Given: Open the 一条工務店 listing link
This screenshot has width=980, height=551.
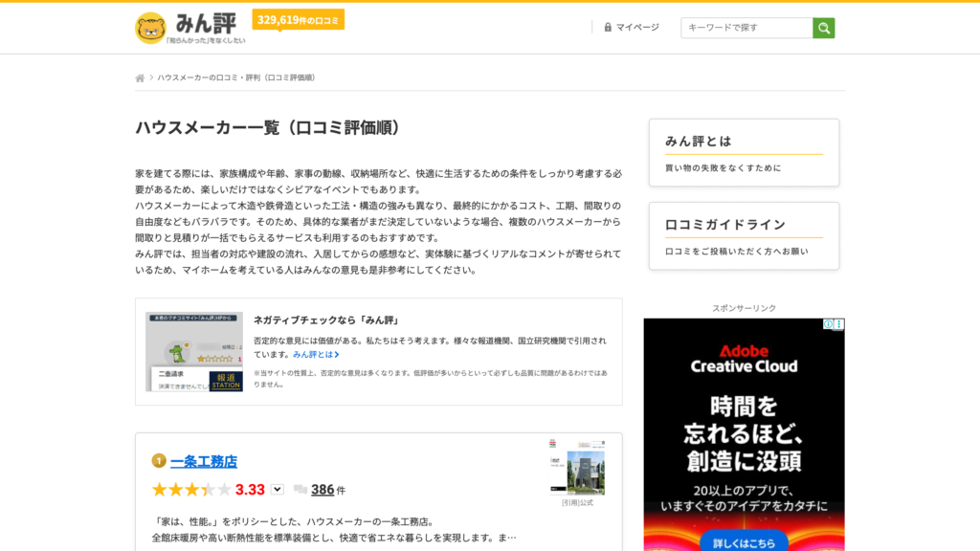Looking at the screenshot, I should 204,461.
